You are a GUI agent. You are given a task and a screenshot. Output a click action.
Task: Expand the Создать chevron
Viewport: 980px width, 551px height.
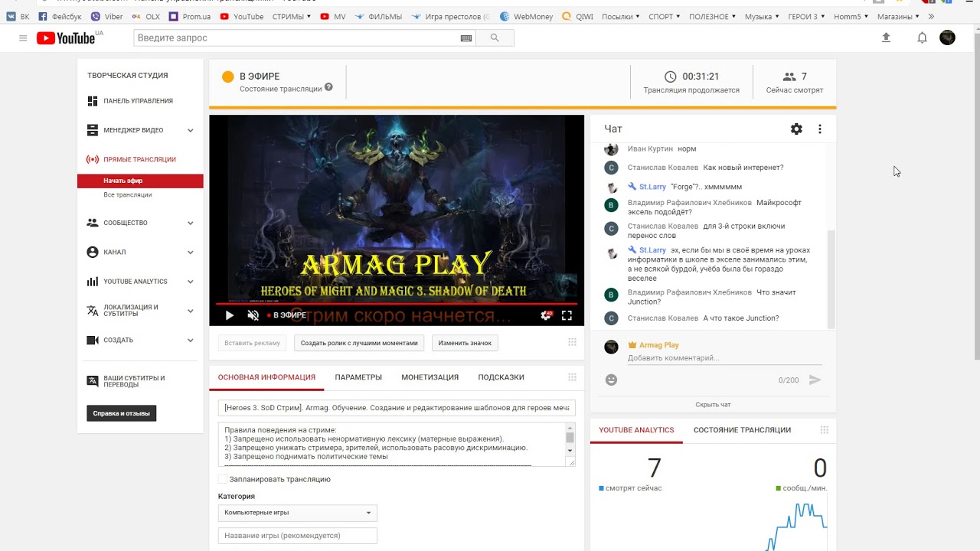191,340
